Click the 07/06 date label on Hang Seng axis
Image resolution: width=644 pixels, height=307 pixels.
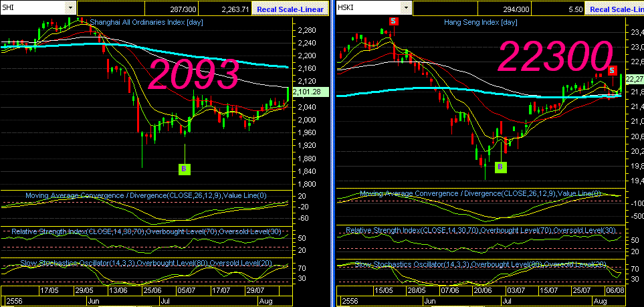(450, 290)
